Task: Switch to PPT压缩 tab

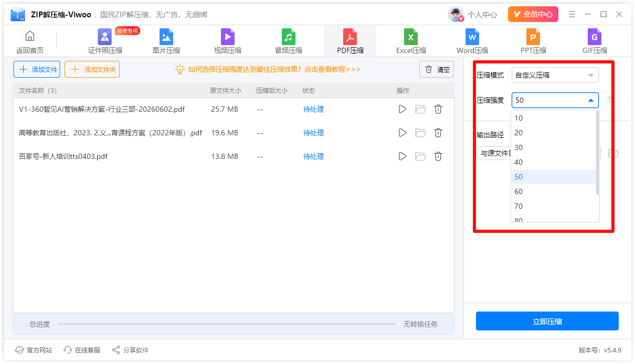Action: point(533,41)
